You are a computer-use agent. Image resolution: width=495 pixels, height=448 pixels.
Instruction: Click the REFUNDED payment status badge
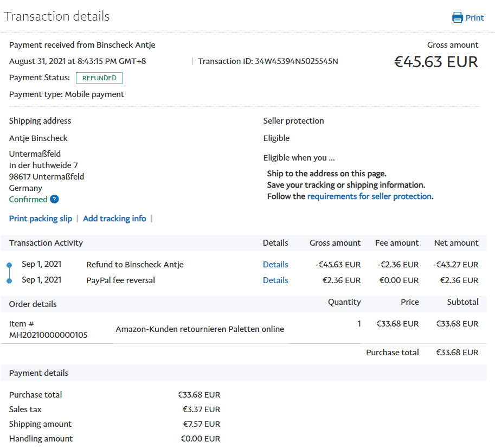[99, 78]
